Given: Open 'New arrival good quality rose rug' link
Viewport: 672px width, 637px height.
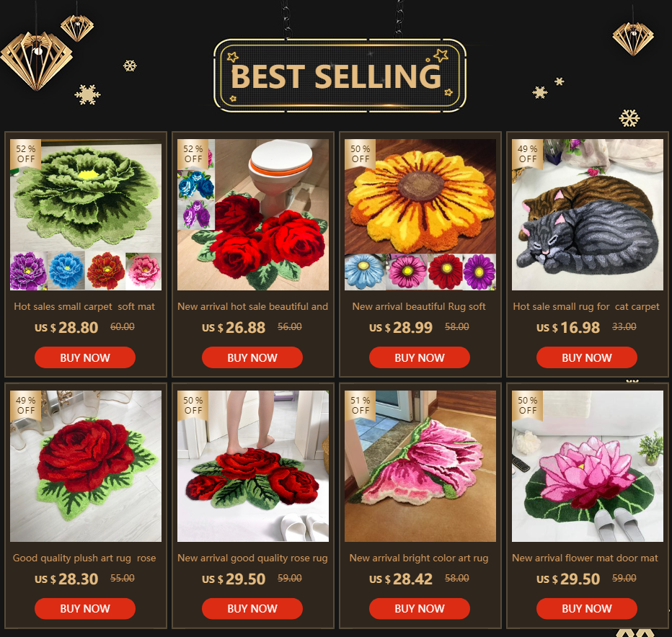Looking at the screenshot, I should (x=252, y=558).
